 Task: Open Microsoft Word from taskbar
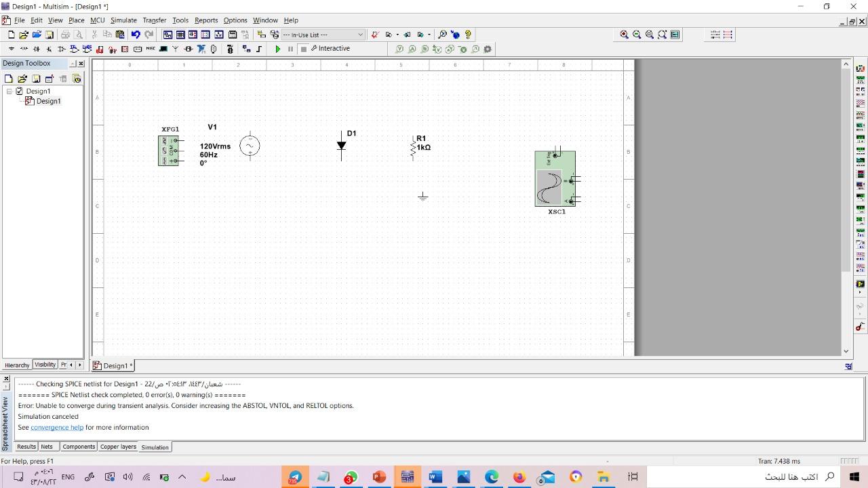[x=435, y=477]
